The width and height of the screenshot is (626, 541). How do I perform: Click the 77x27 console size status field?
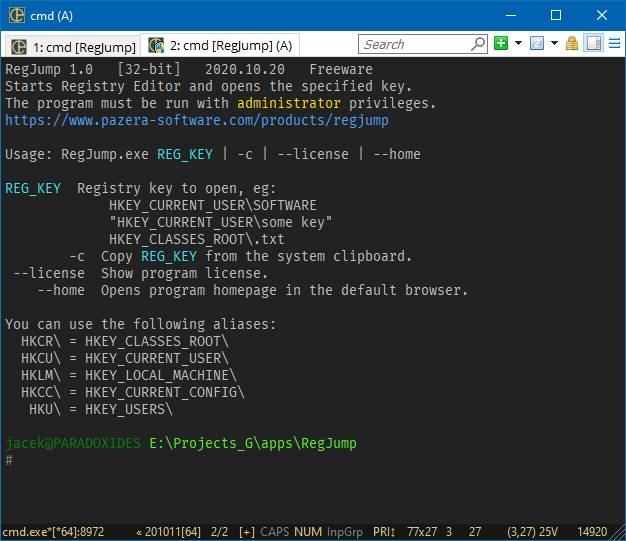point(423,532)
